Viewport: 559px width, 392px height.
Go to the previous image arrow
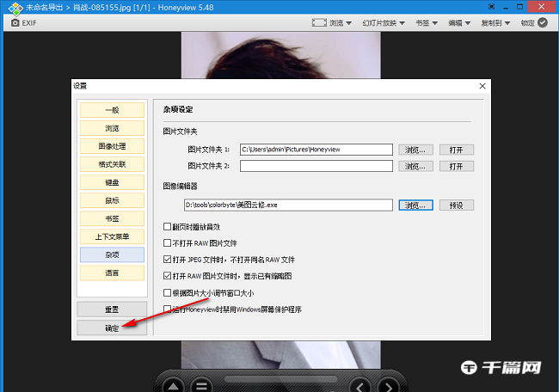click(x=360, y=386)
